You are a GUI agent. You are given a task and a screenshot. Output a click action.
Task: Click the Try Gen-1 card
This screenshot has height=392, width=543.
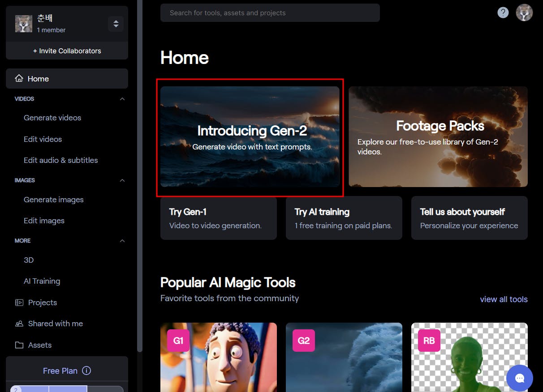tap(219, 218)
